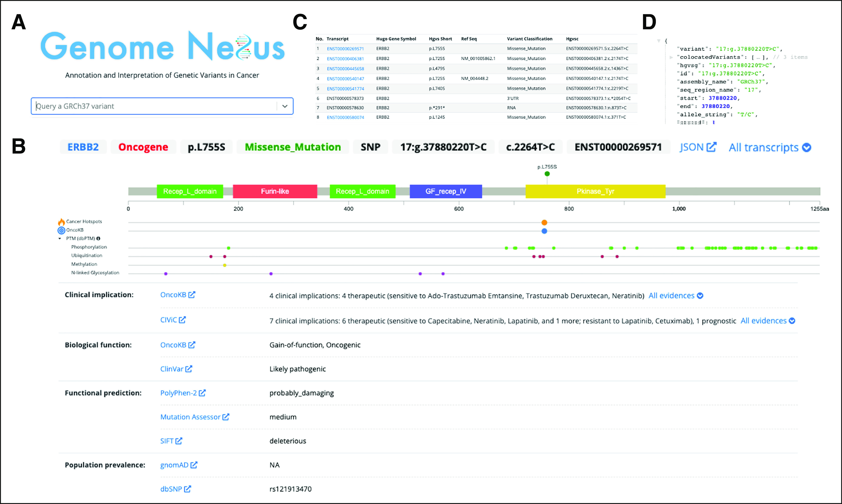Click the Variant Classification column header
The height and width of the screenshot is (504, 842).
(x=529, y=39)
